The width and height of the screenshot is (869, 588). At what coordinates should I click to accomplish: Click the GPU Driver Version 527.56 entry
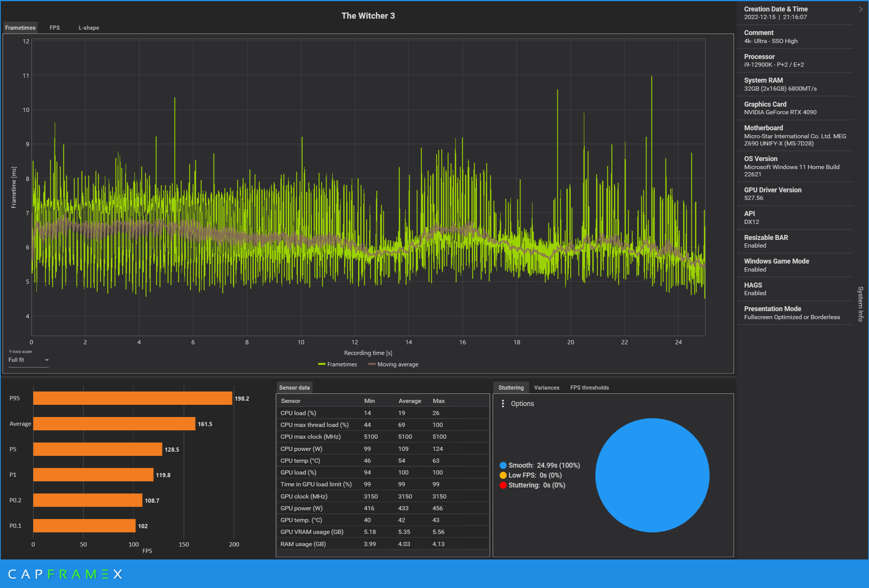tap(795, 194)
